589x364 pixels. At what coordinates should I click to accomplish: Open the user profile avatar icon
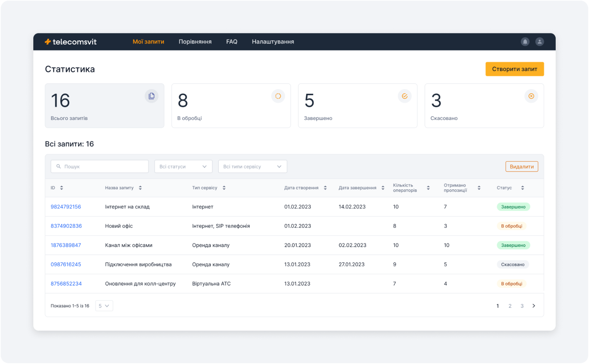[539, 42]
